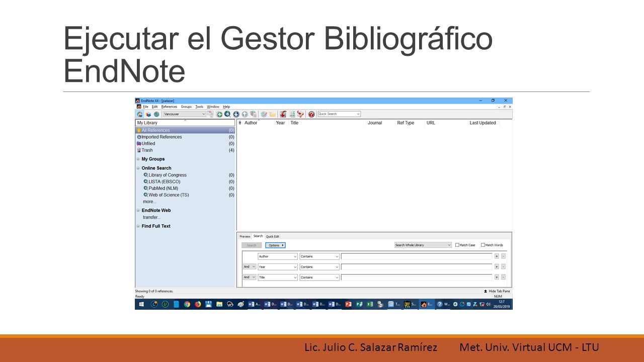Click the Year search text field
Viewport: 644px width, 362px height.
pos(417,267)
